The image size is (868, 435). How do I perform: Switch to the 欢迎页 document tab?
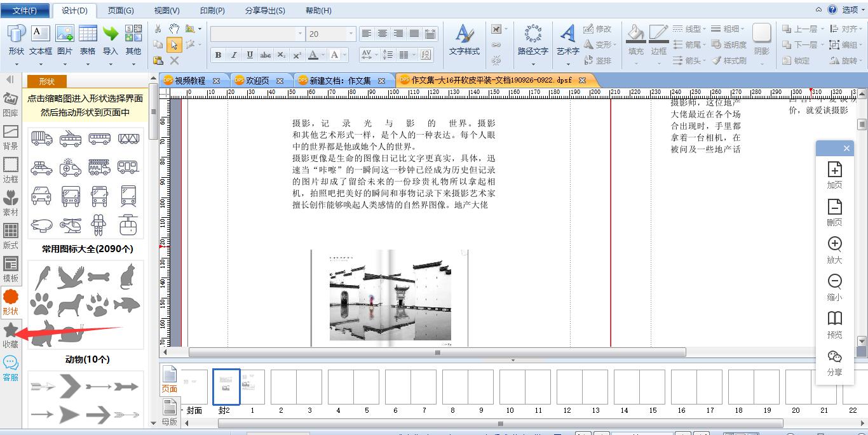[257, 81]
